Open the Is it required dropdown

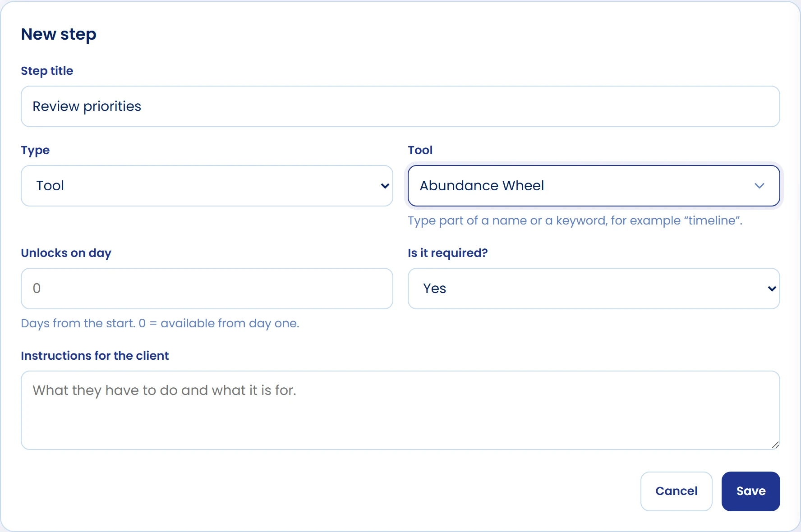pos(594,289)
